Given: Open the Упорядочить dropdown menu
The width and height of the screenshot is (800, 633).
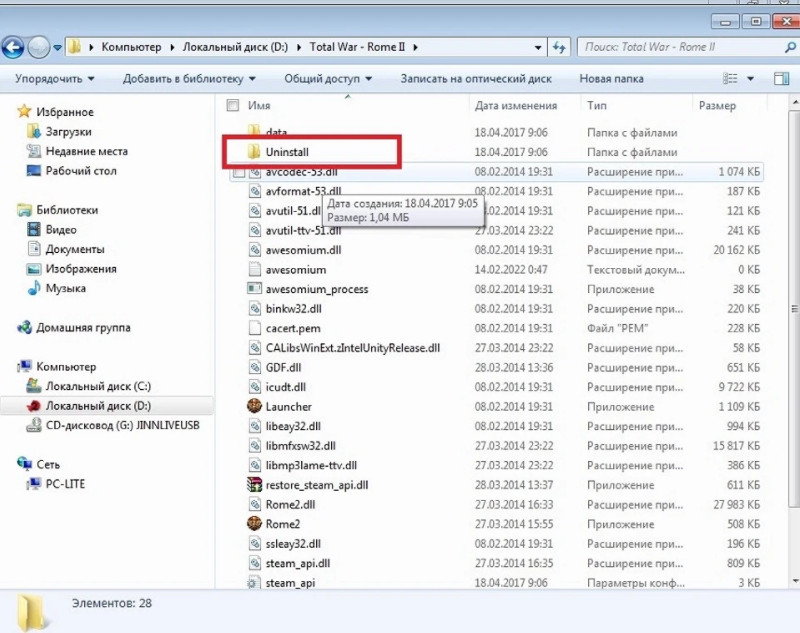Looking at the screenshot, I should [x=56, y=78].
